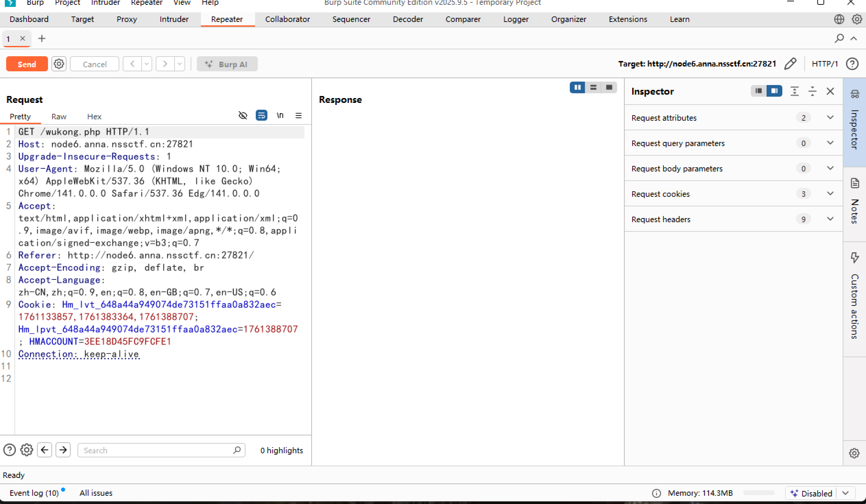Open request editor hamburger menu icon
The image size is (866, 504).
[298, 116]
